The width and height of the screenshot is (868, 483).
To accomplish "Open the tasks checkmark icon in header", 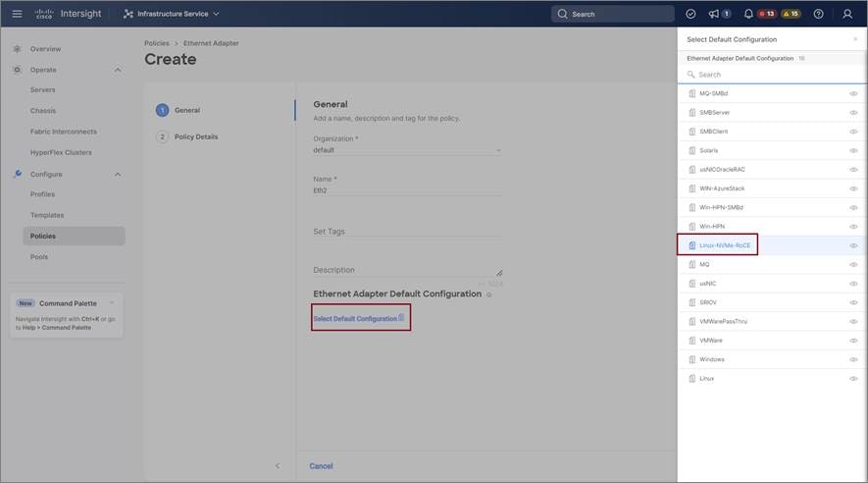I will (x=690, y=14).
